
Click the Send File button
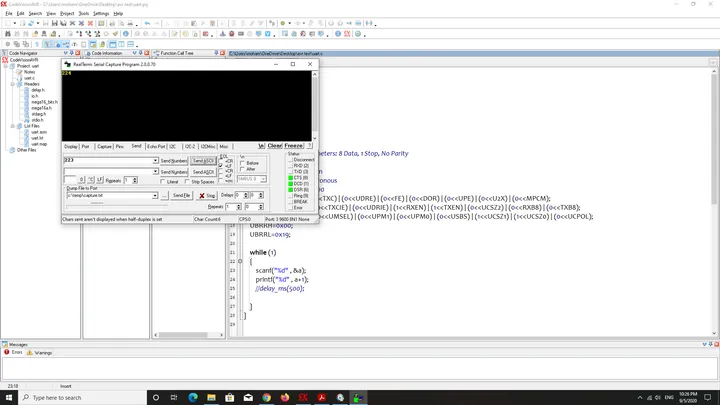[181, 196]
